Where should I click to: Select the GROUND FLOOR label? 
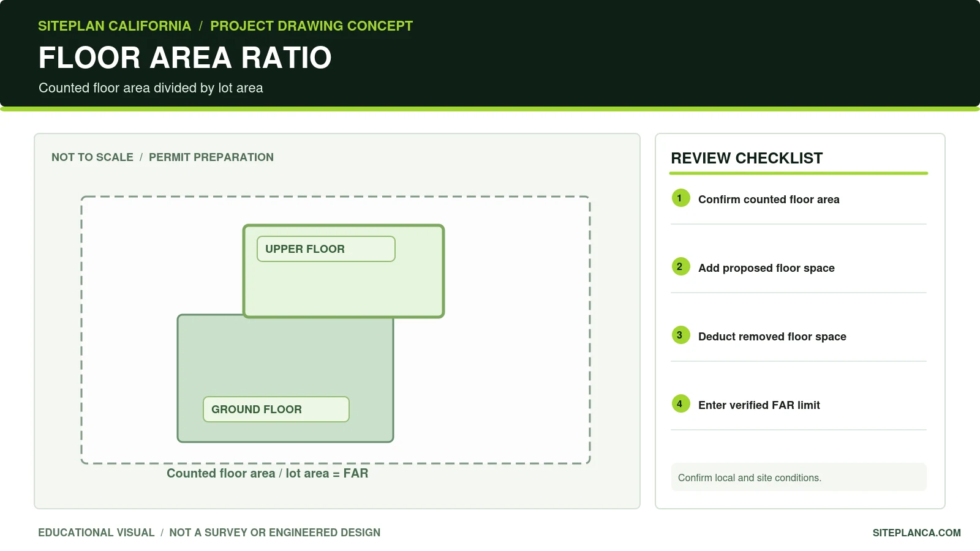(276, 410)
